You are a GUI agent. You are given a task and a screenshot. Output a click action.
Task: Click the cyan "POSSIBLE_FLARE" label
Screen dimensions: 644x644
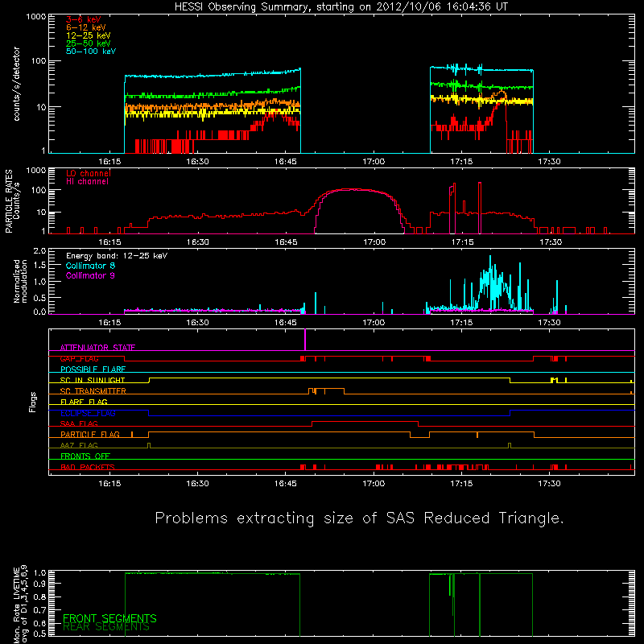click(x=93, y=369)
